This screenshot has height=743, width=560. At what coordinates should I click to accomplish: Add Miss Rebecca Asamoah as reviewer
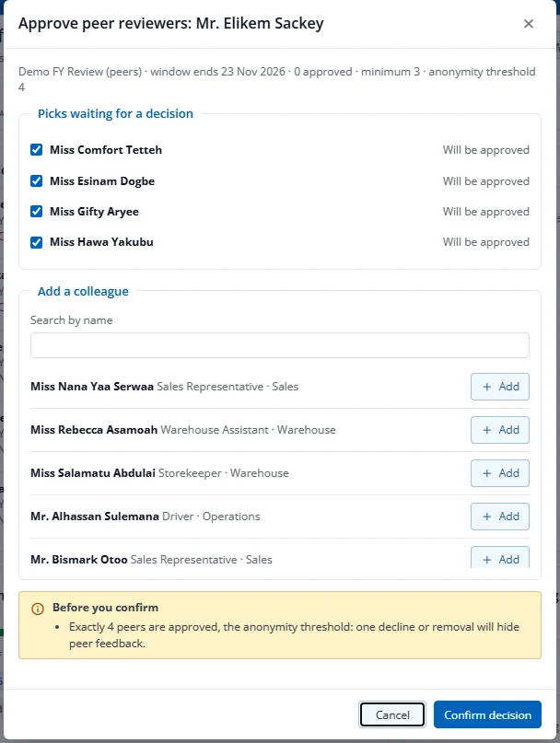coord(500,430)
